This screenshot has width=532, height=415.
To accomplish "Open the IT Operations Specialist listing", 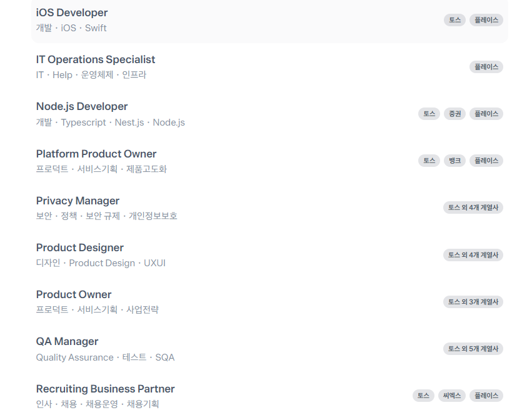I will pyautogui.click(x=269, y=67).
